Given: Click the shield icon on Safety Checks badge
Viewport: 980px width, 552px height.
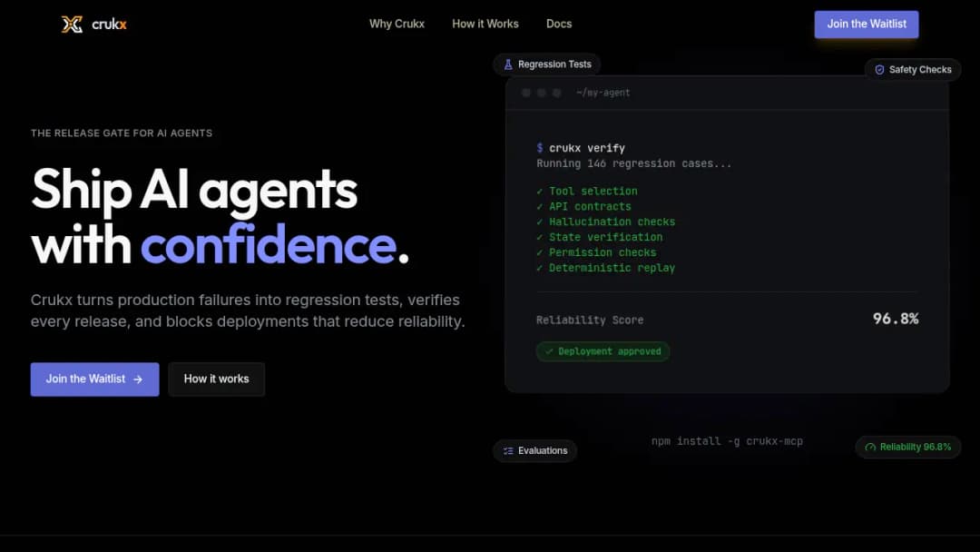Looking at the screenshot, I should pos(879,70).
